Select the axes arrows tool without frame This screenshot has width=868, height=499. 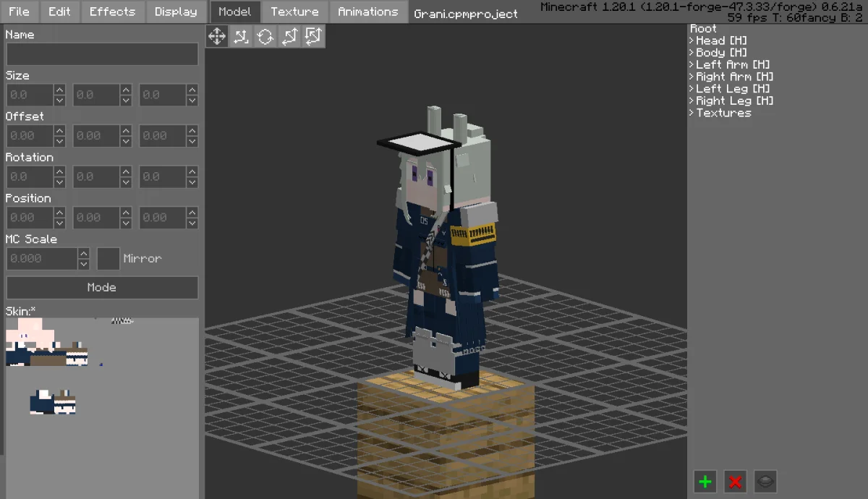point(289,37)
